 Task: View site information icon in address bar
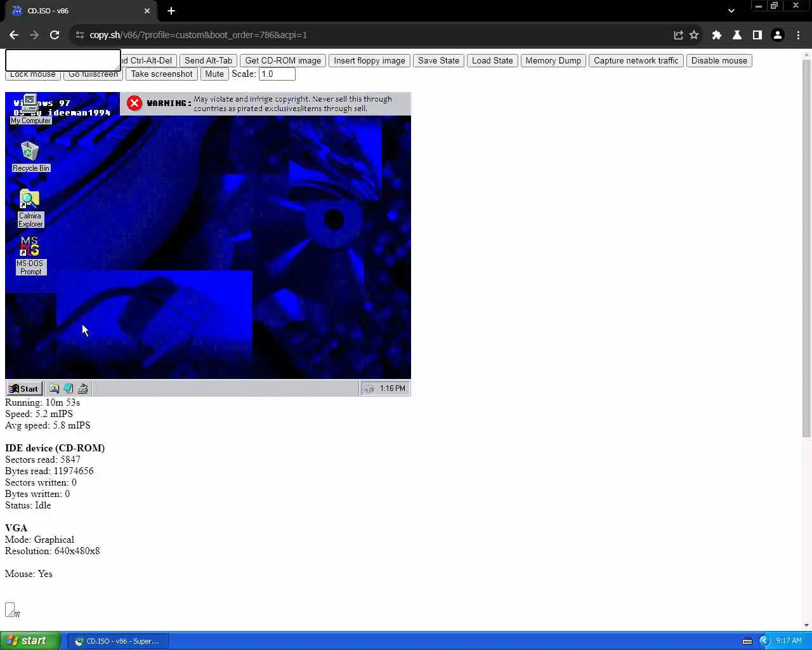(x=80, y=35)
